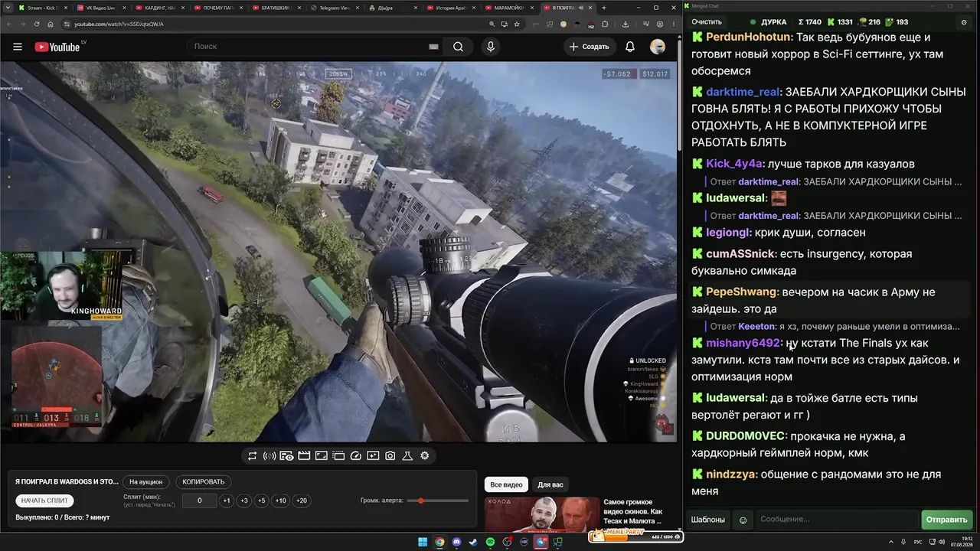This screenshot has height=551, width=980.
Task: Open the extension gear settings under the video
Action: [x=425, y=456]
